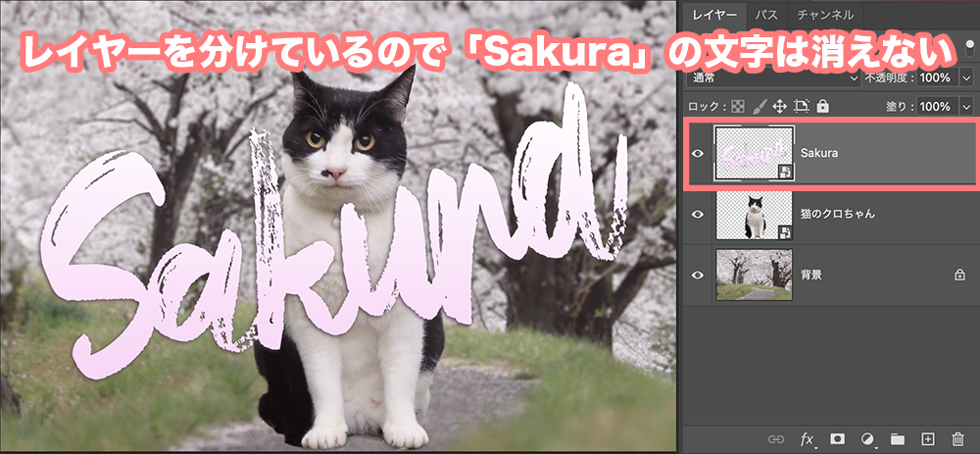980x454 pixels.
Task: Lock image pixels brush icon
Action: tap(759, 106)
